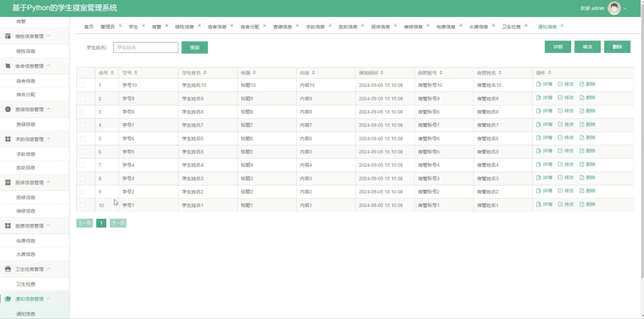The image size is (644, 319).
Task: Click the top-right 删除 button
Action: click(617, 47)
